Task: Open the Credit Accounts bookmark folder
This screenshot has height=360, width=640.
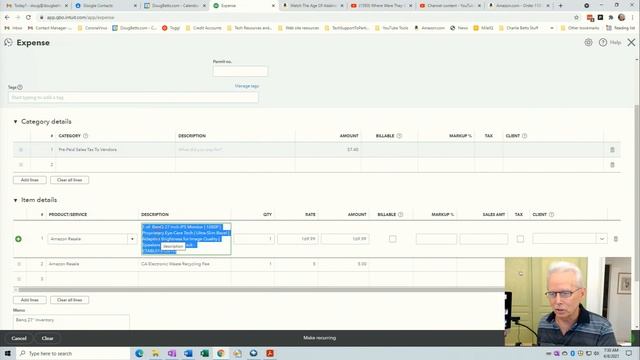Action: pos(204,28)
